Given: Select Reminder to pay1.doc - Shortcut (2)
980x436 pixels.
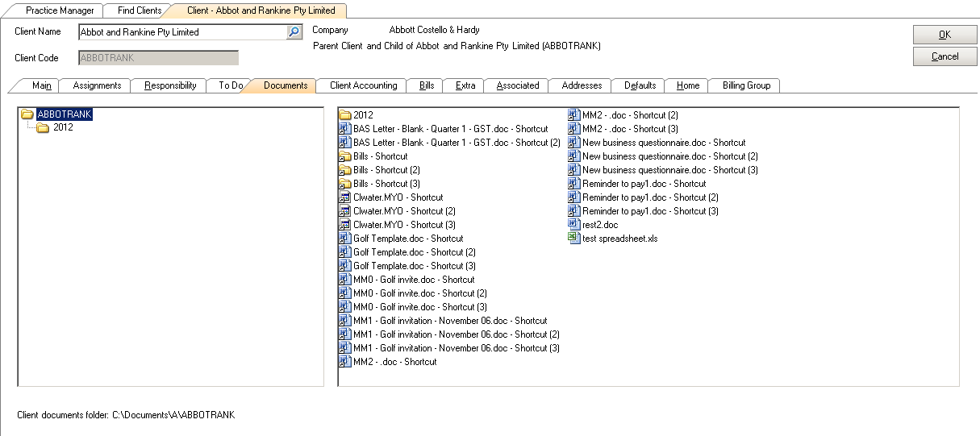Looking at the screenshot, I should [x=650, y=197].
